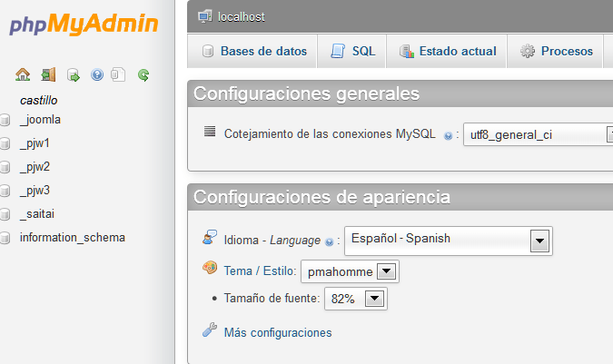Click database icon beside information_schema

coord(5,238)
